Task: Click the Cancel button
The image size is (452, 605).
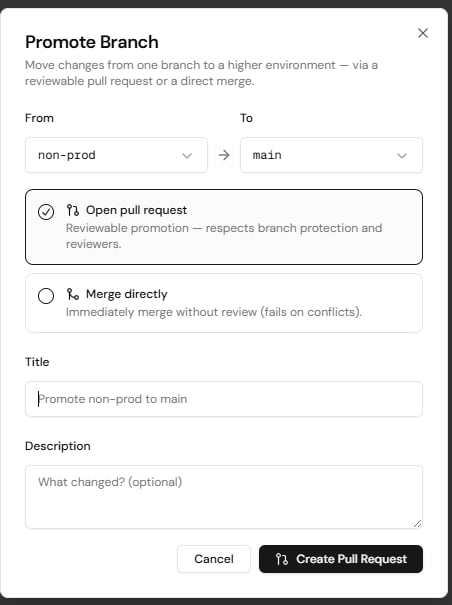Action: [214, 559]
